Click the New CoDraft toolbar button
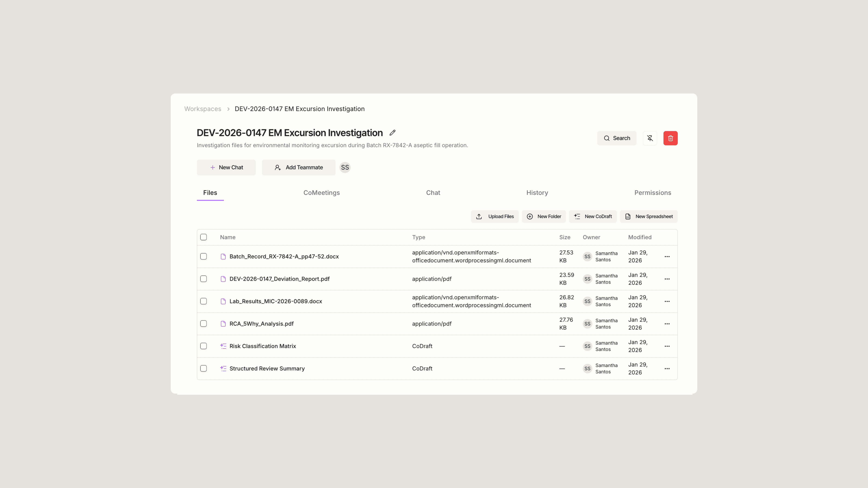 (593, 217)
